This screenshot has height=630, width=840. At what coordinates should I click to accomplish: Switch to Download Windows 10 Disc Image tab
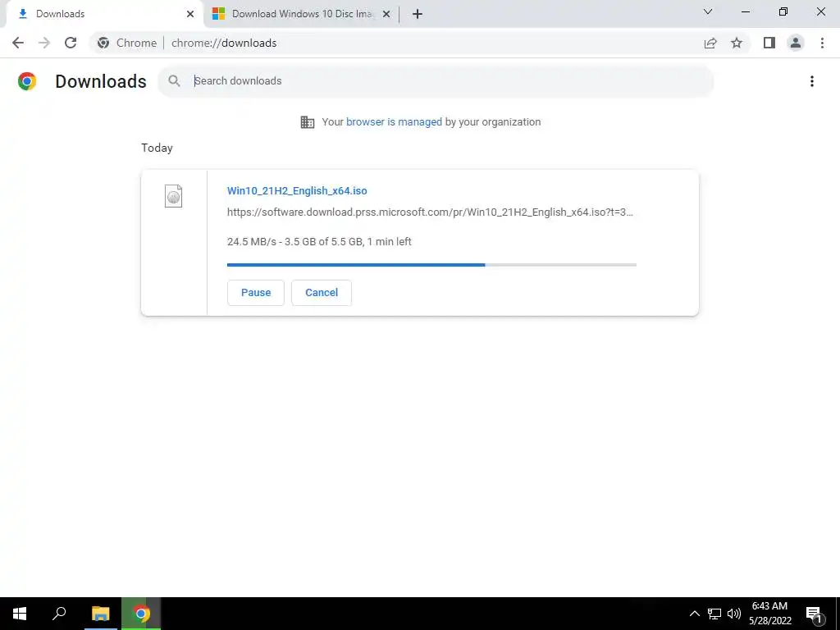click(x=301, y=14)
